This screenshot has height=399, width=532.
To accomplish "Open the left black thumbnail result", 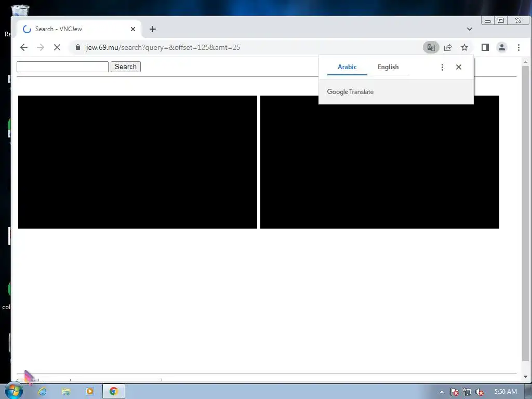I will coord(137,162).
